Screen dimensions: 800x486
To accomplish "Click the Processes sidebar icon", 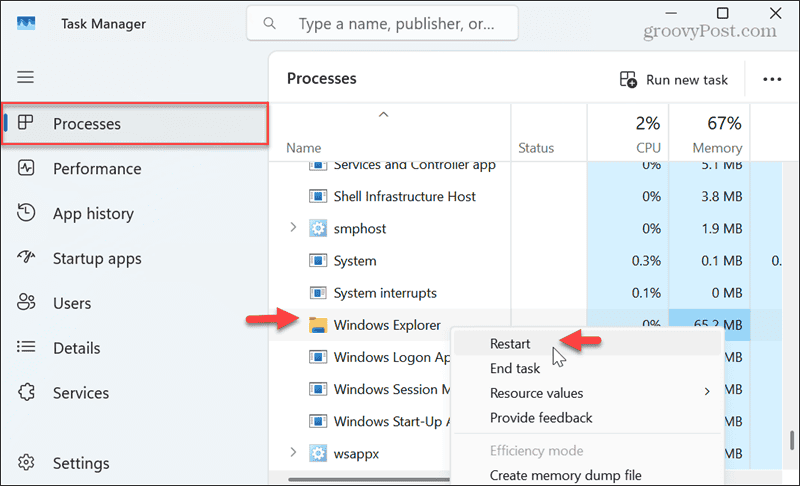I will pyautogui.click(x=26, y=122).
